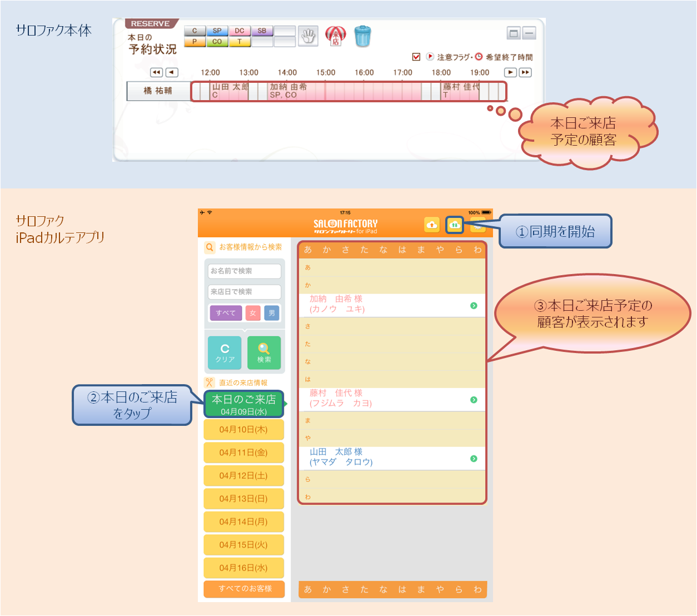Screen dimensions: 697x616
Task: Toggle the checkbox beside 注意フラグ
Action: pyautogui.click(x=416, y=57)
